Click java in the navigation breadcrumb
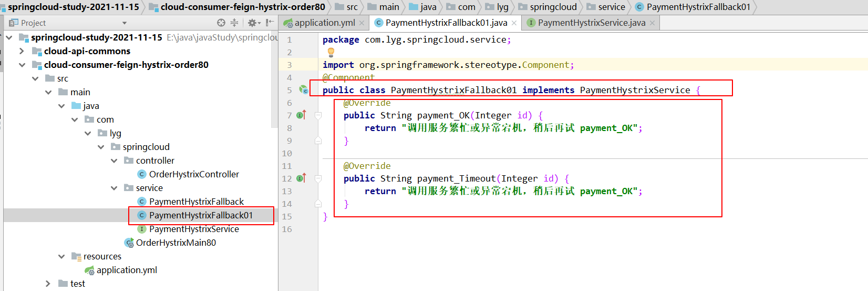The width and height of the screenshot is (868, 291). 428,7
